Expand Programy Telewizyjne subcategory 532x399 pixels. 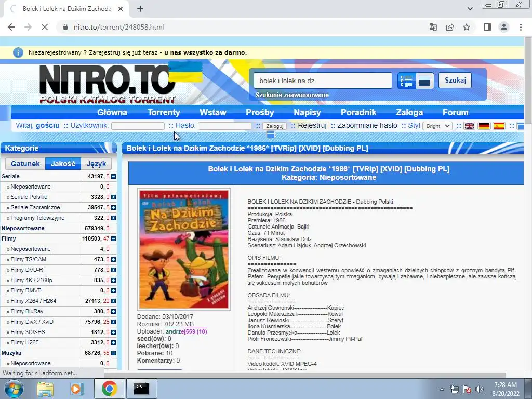click(114, 218)
